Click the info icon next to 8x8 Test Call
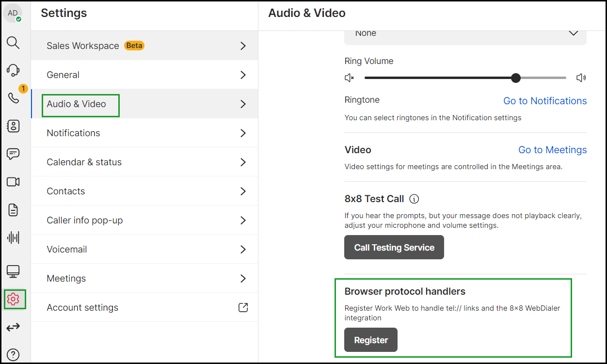The image size is (607, 364). click(414, 199)
